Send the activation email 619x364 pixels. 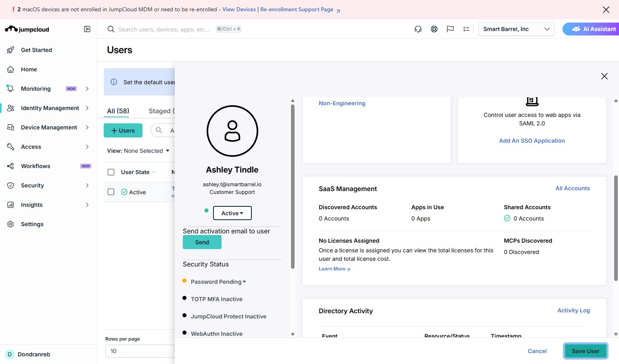coord(202,242)
